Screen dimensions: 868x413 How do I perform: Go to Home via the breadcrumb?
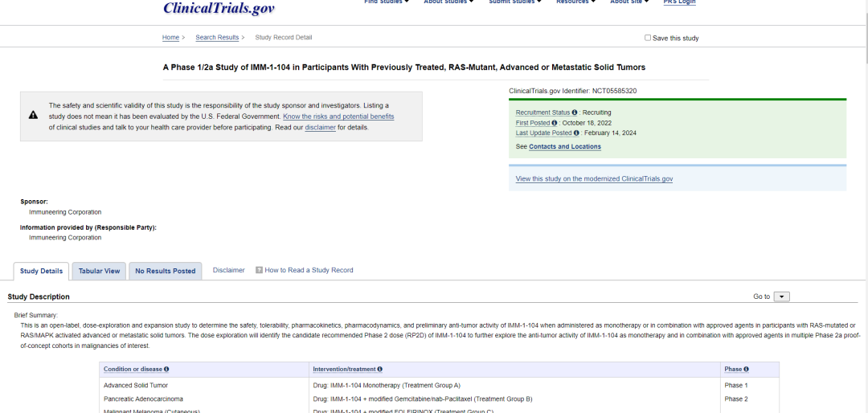(170, 38)
